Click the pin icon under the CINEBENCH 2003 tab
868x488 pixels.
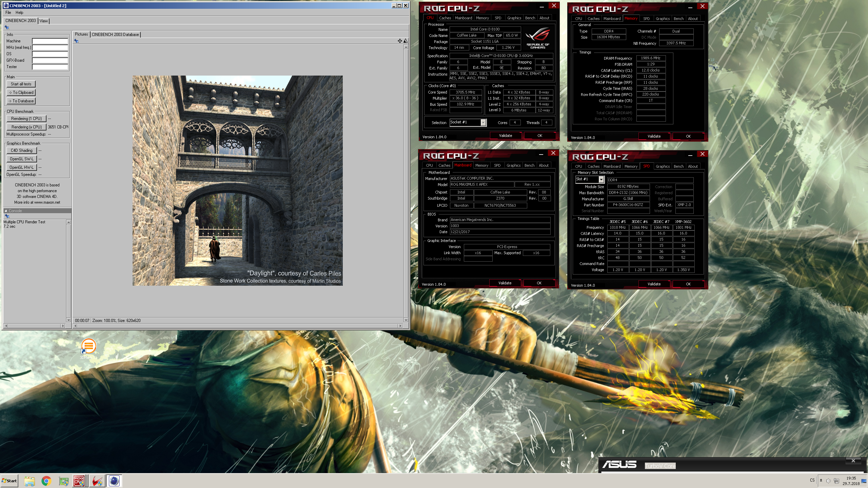point(7,27)
